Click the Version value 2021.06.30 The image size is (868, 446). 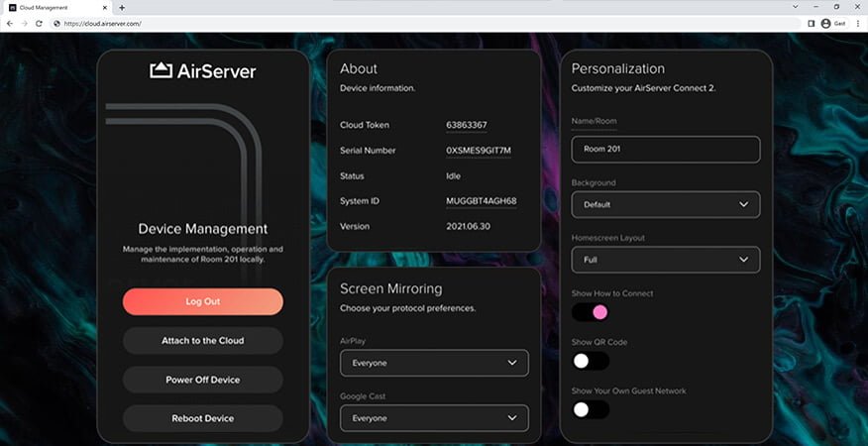click(x=468, y=227)
